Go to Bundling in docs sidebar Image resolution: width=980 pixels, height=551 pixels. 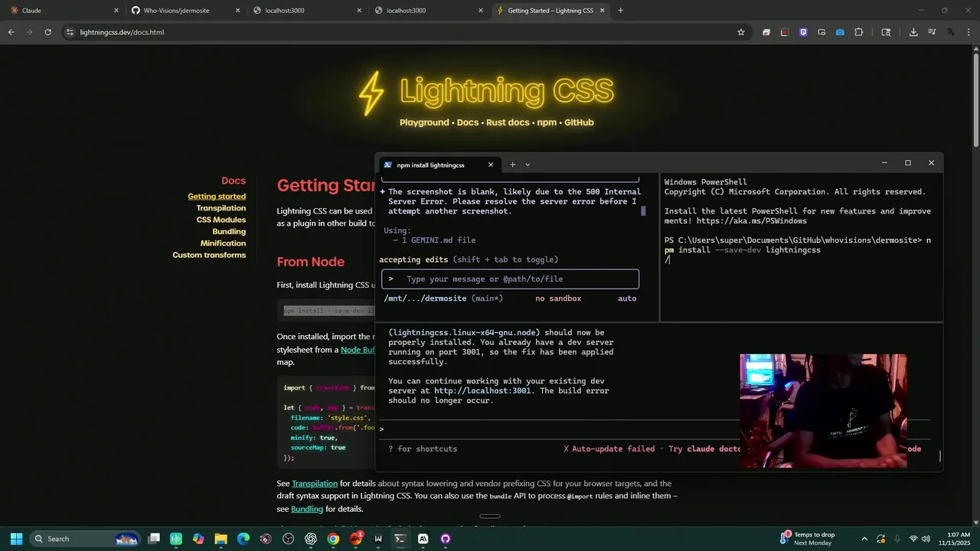click(x=229, y=232)
